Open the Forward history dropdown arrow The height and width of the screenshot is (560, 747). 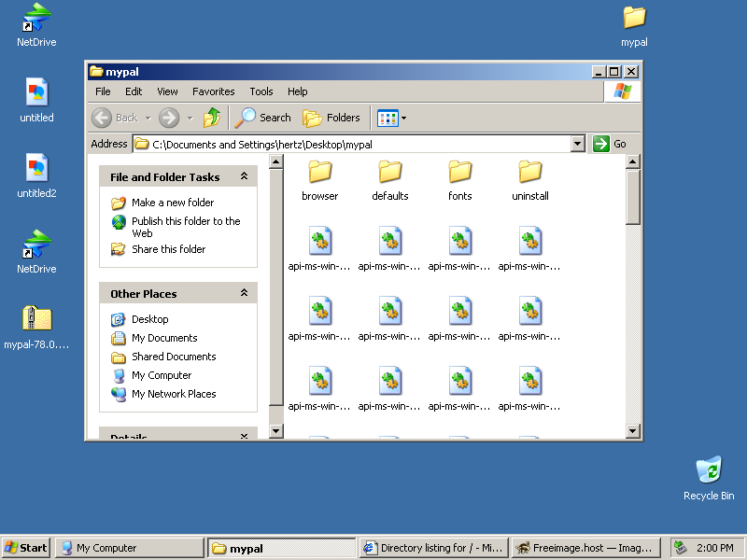point(190,118)
